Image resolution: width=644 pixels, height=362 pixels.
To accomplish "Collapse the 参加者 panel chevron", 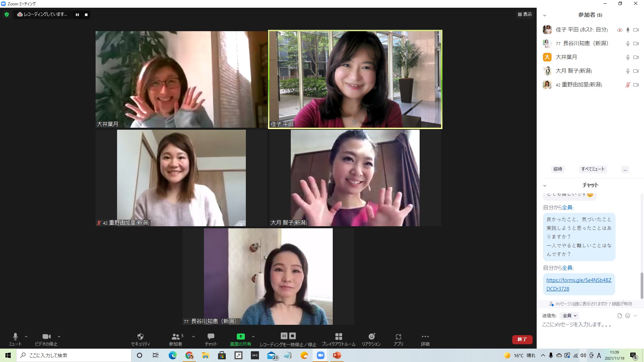I will tap(545, 15).
